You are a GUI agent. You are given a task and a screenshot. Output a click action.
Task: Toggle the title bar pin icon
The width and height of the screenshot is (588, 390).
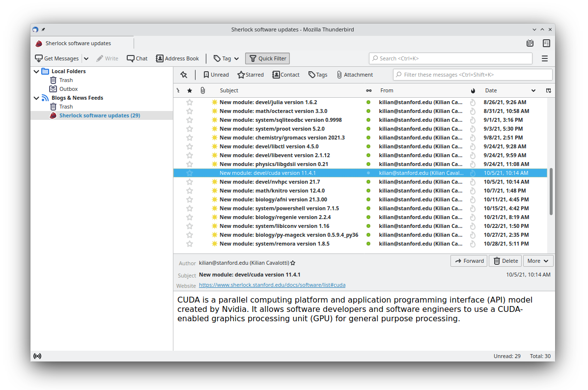pos(43,29)
